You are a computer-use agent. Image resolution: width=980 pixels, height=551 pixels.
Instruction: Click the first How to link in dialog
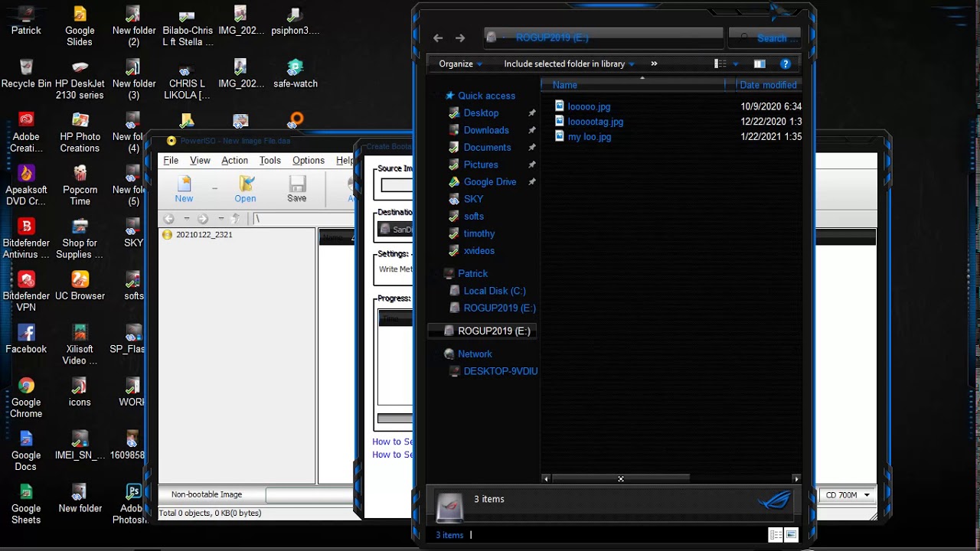click(x=393, y=442)
